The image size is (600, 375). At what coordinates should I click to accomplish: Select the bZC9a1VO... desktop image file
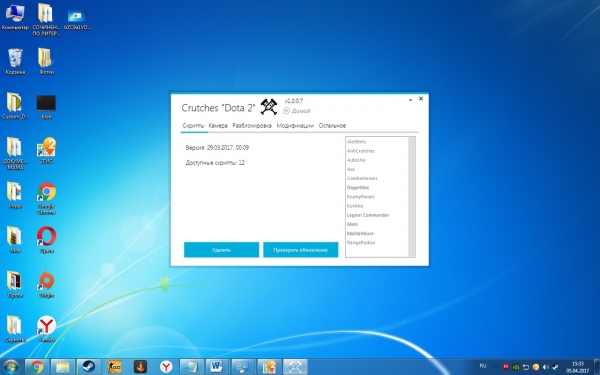point(77,19)
